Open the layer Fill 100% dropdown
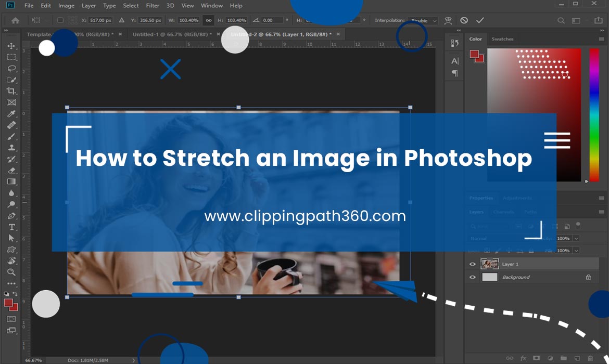 pos(576,251)
